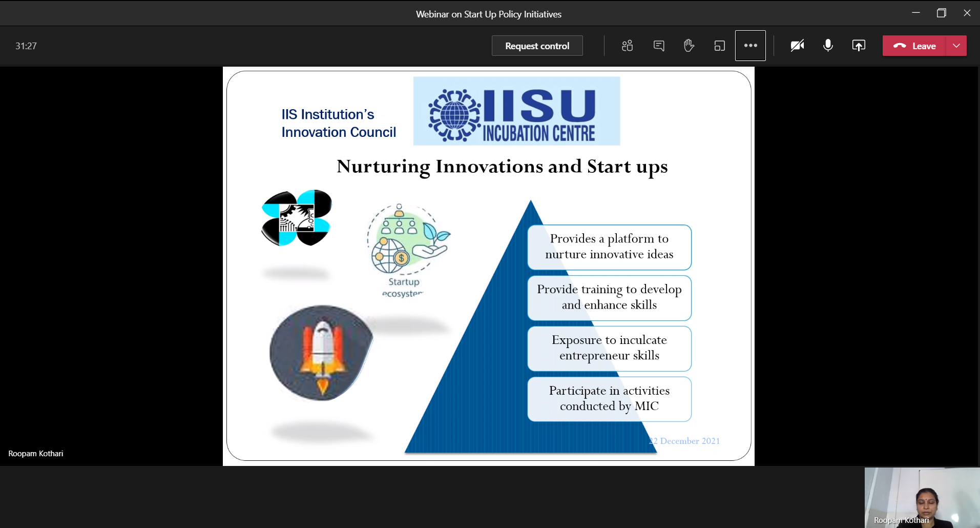Open the More actions ellipsis menu
This screenshot has height=528, width=980.
[x=750, y=46]
